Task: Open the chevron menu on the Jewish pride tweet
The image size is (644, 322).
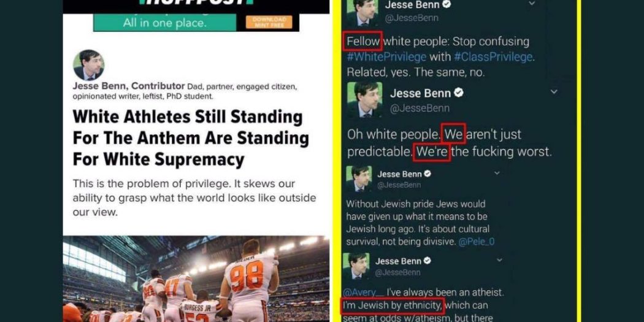Action: pos(497,173)
